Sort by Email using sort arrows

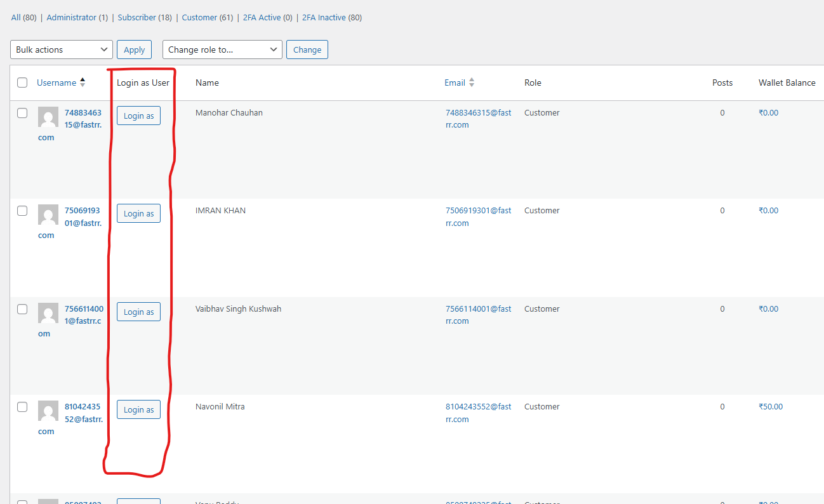472,83
